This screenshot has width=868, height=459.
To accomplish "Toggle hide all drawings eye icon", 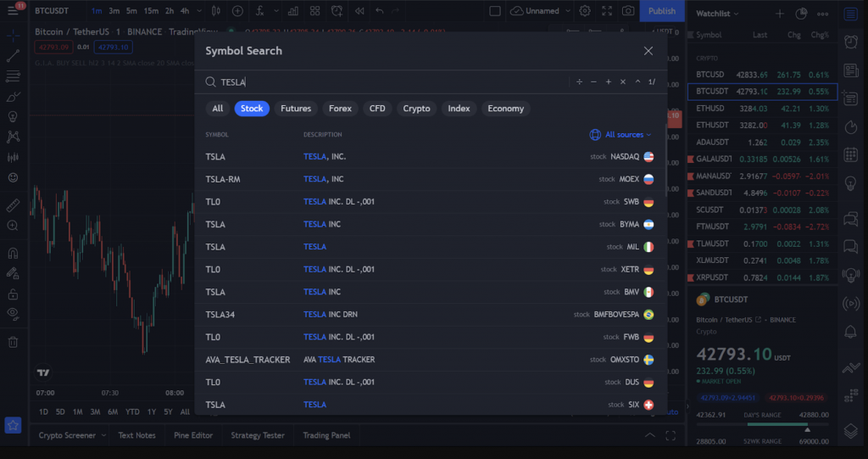I will (x=13, y=314).
